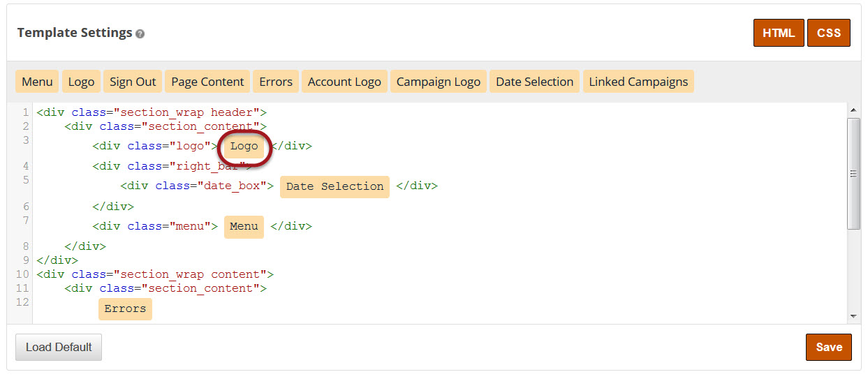Select the circled Logo placeholder in code
Image resolution: width=868 pixels, height=379 pixels.
coord(244,147)
